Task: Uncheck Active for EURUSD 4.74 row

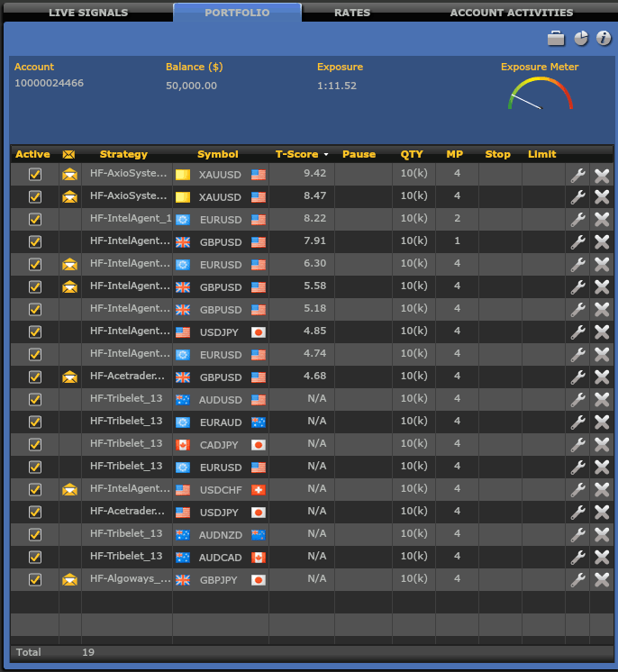Action: 35,354
